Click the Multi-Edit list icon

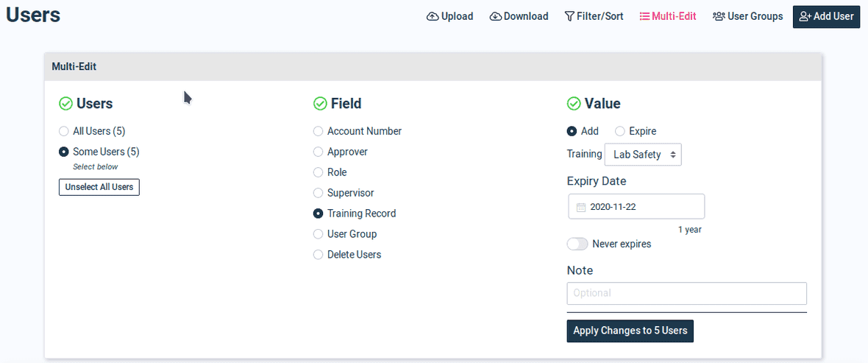[644, 16]
